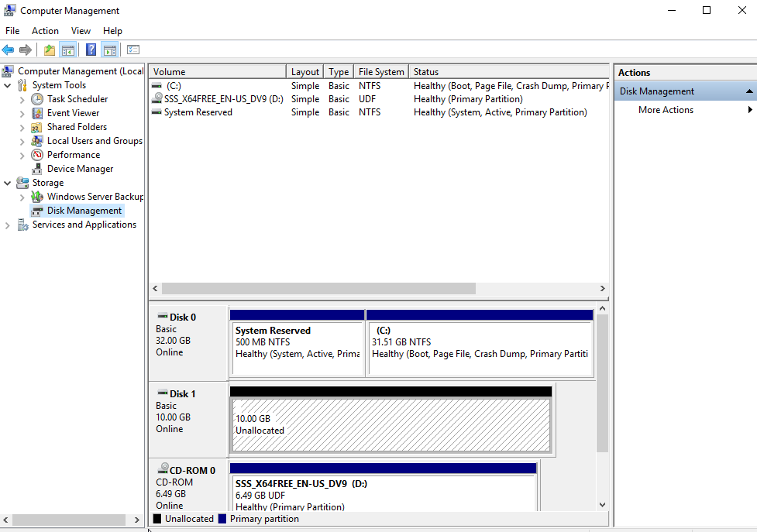Expand the Shared Folders tree node
The image size is (757, 532).
click(22, 127)
